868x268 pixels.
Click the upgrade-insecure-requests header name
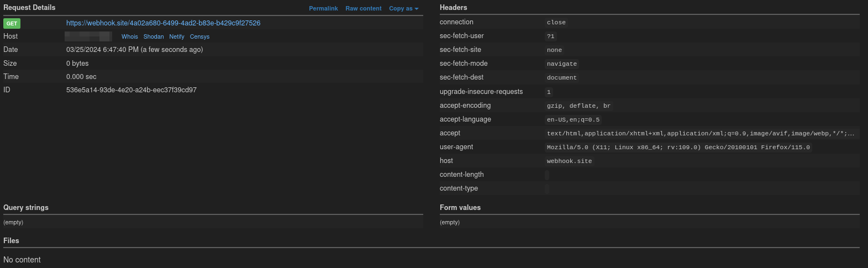tap(481, 92)
